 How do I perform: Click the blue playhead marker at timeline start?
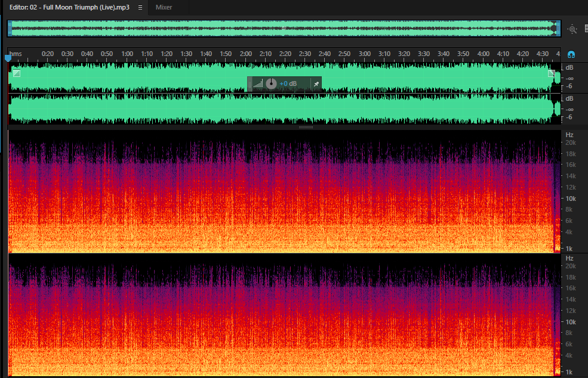click(8, 58)
